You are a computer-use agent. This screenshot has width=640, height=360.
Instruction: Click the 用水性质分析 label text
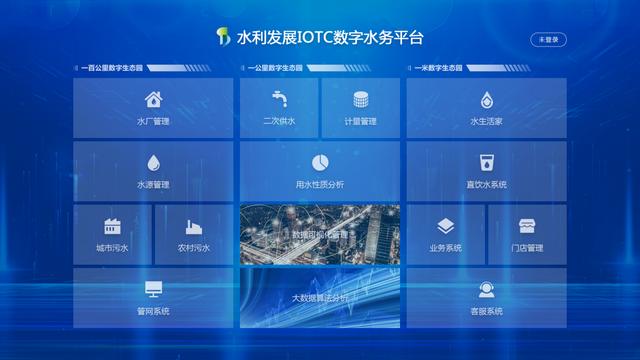[320, 185]
